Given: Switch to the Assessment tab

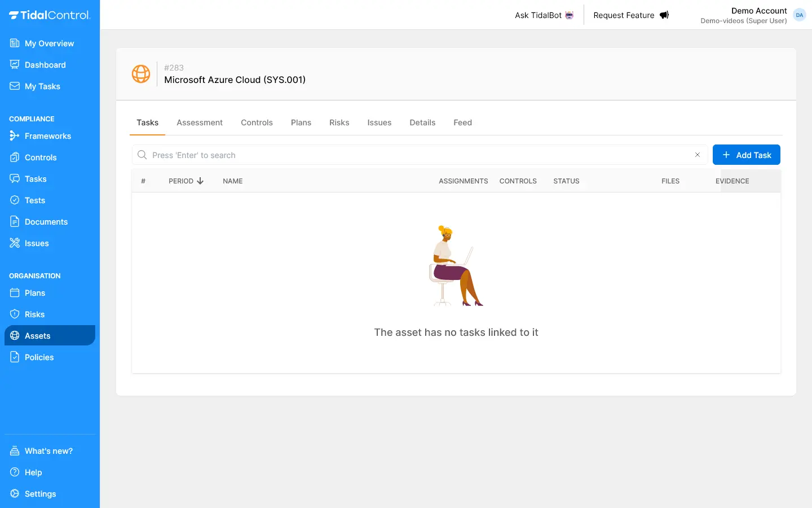Looking at the screenshot, I should coord(200,122).
